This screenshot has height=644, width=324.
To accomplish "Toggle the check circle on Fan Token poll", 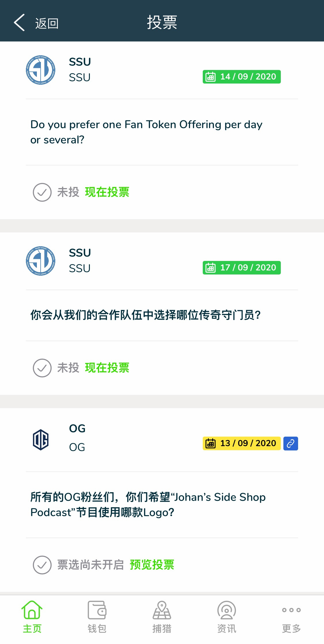I will pos(42,192).
